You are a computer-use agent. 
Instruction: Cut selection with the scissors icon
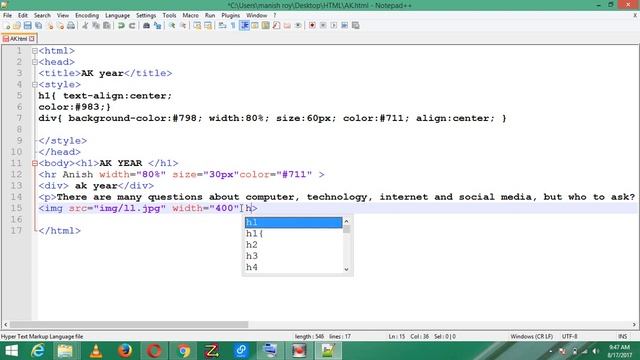(85, 25)
